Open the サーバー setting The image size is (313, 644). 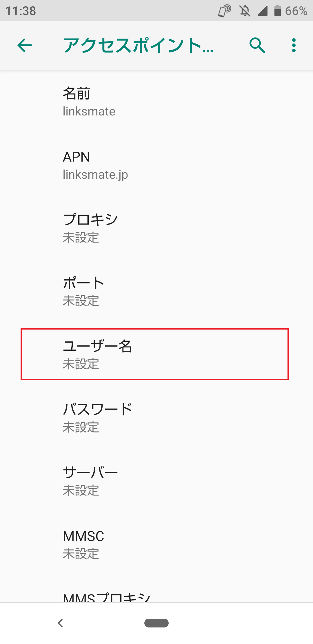pos(156,481)
